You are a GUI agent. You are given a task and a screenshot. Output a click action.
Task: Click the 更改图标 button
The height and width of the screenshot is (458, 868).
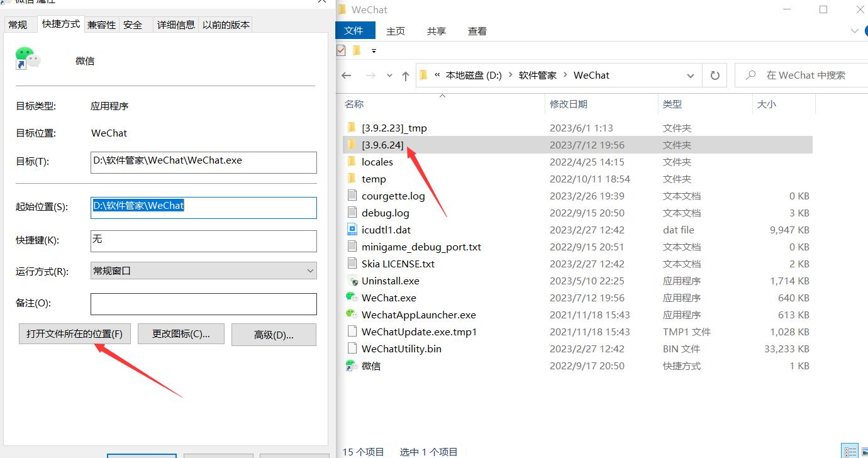pyautogui.click(x=181, y=334)
